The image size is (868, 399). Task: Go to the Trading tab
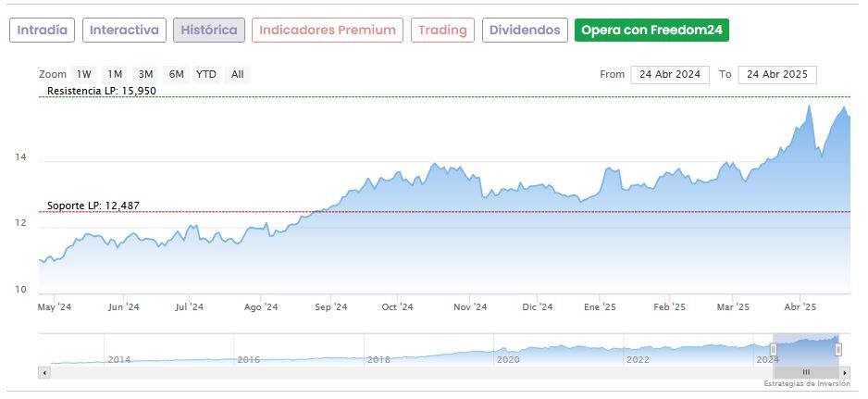click(x=442, y=31)
